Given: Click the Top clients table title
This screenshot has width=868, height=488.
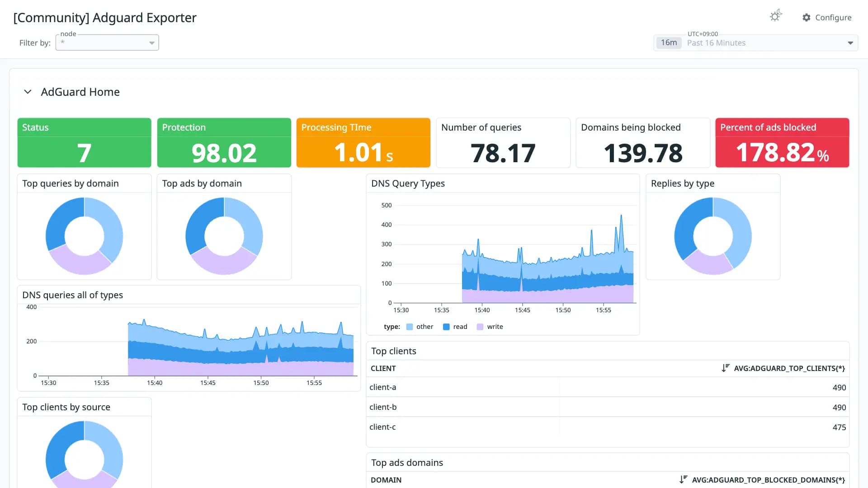Looking at the screenshot, I should 393,351.
